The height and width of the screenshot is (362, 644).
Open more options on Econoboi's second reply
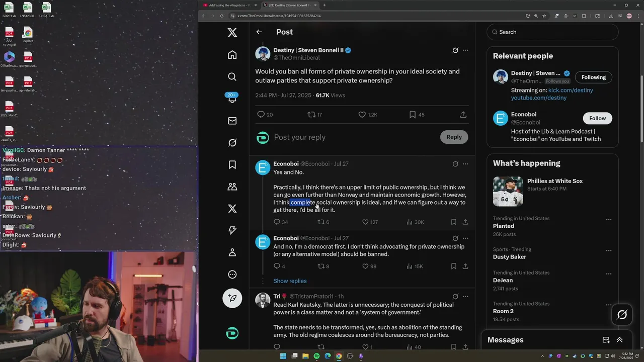coord(465,238)
